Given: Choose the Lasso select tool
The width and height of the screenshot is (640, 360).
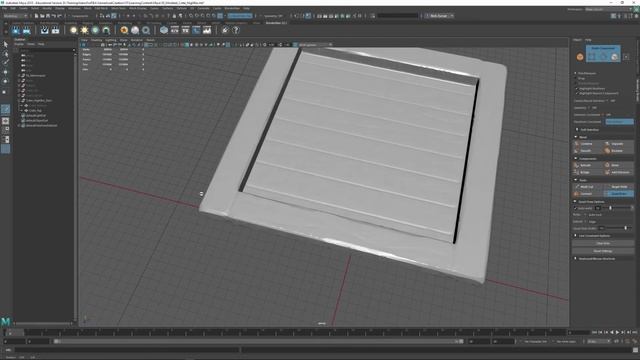Looking at the screenshot, I should click(x=6, y=53).
